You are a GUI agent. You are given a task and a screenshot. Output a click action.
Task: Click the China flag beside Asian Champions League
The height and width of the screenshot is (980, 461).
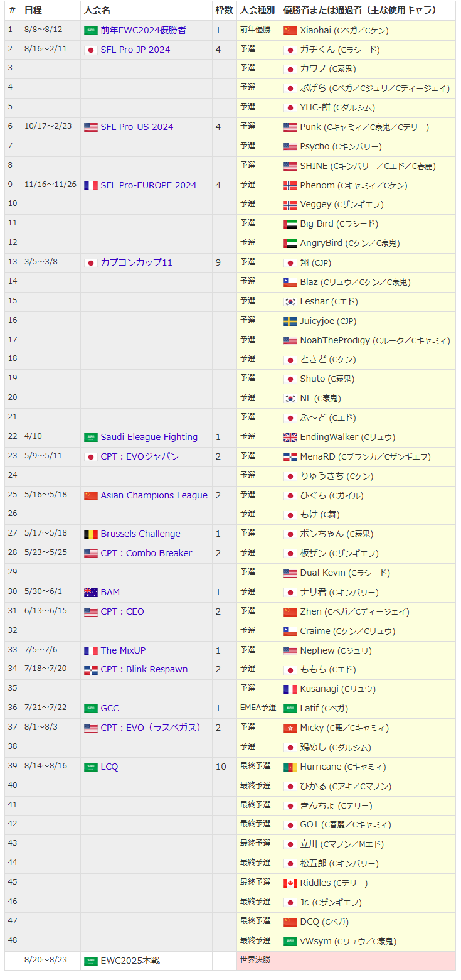(x=91, y=496)
